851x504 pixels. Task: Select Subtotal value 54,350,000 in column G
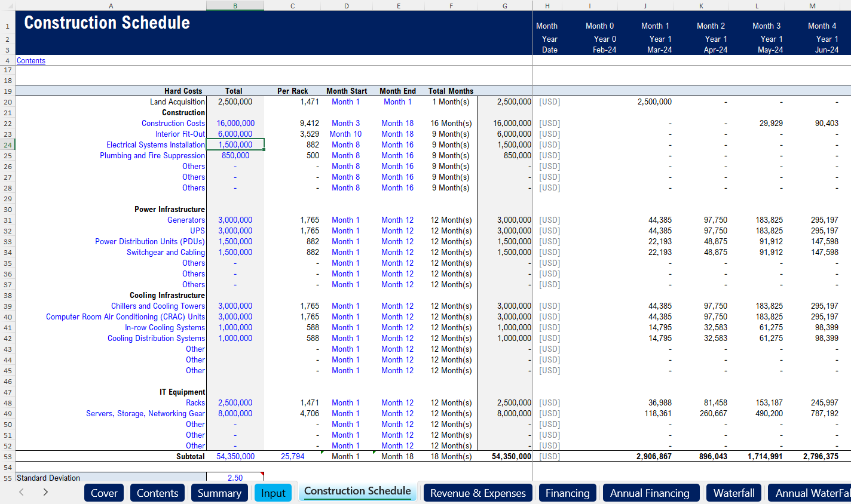(x=511, y=456)
